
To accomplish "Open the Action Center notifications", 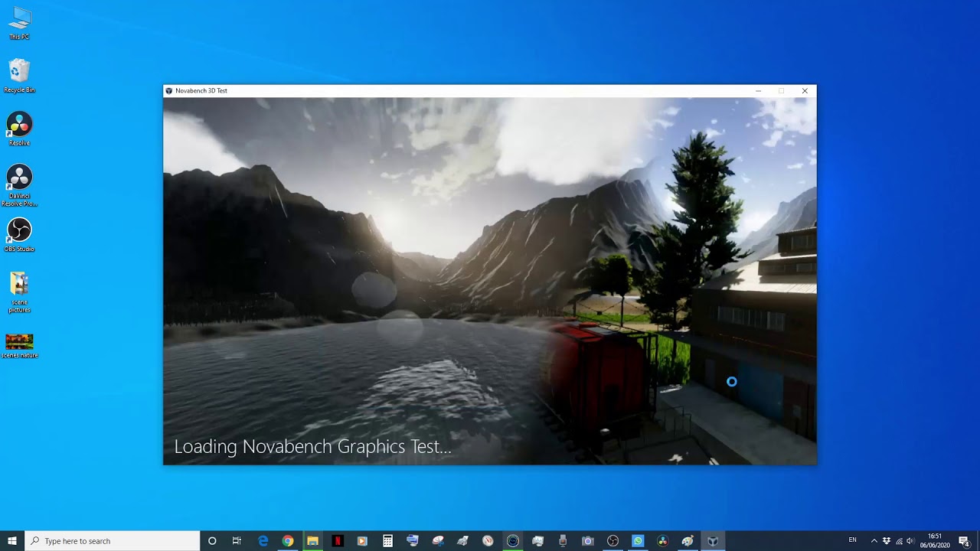I will coord(964,541).
